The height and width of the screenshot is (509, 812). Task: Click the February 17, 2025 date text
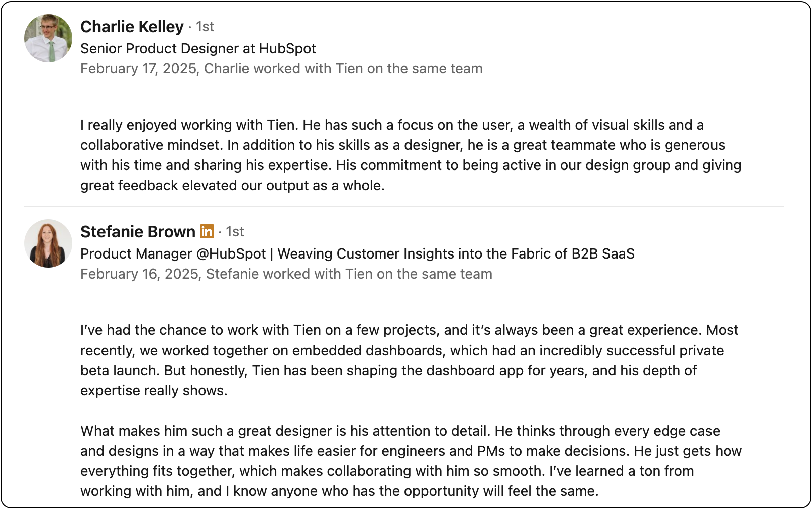pos(140,68)
